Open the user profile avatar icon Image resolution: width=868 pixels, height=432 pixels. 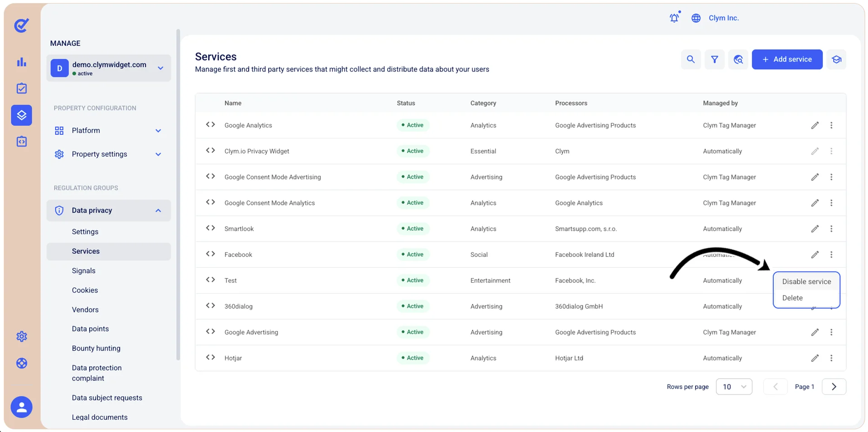[21, 407]
